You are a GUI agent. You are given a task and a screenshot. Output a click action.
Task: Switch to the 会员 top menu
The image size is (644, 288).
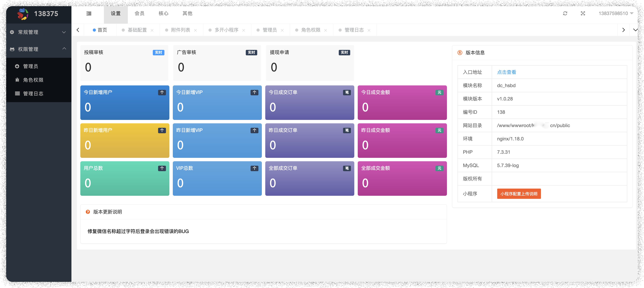click(x=139, y=13)
